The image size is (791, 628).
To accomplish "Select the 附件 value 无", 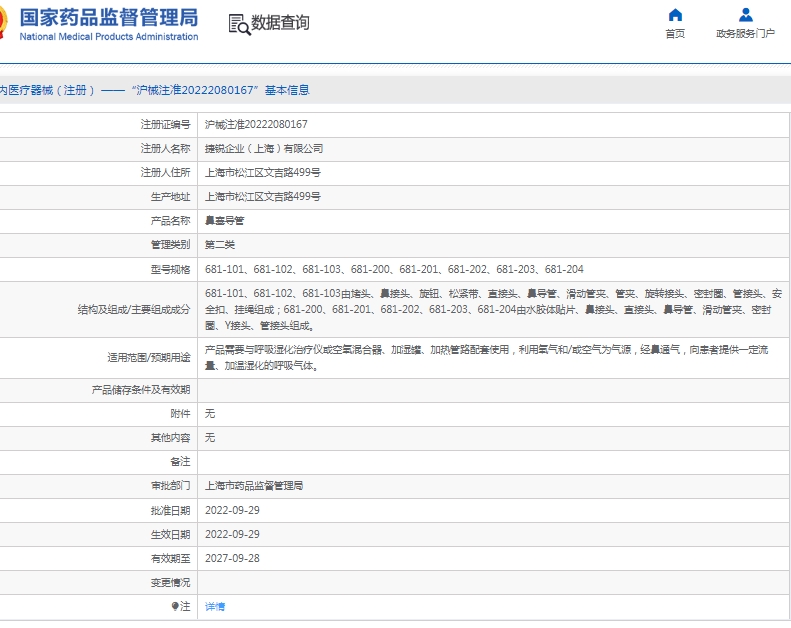I will pos(210,414).
